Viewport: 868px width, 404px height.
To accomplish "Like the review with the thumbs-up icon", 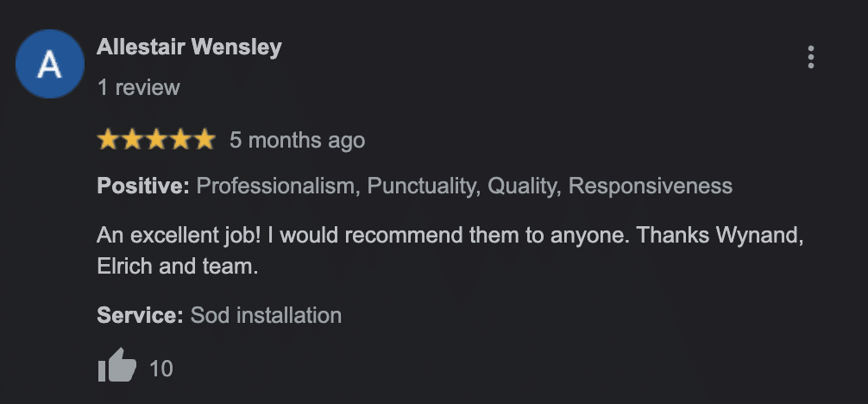I will [116, 366].
